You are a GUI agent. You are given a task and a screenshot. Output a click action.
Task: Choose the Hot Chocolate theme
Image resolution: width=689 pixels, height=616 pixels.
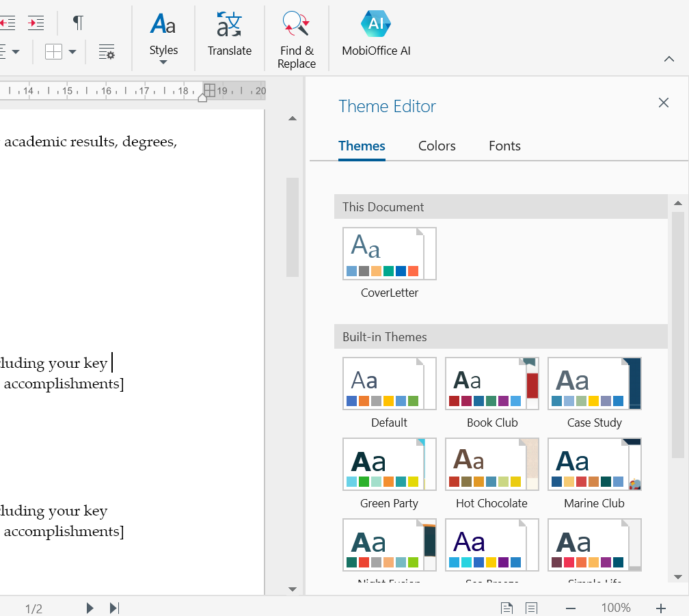click(x=492, y=464)
